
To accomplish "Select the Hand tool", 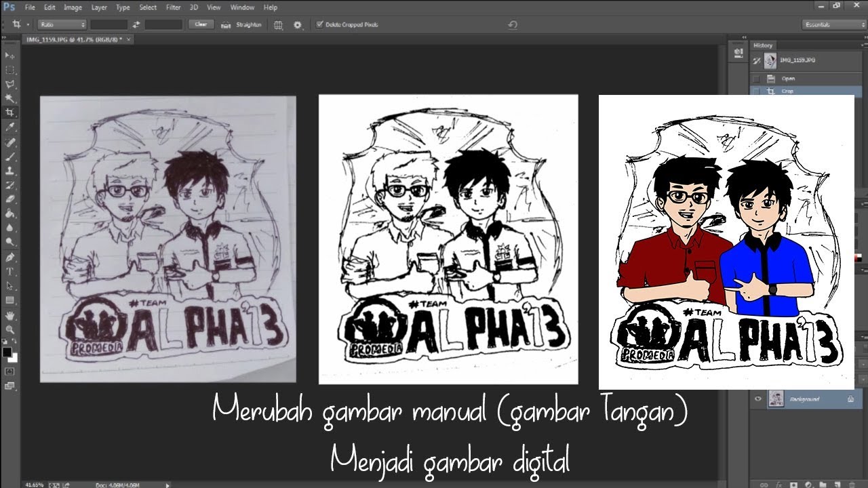I will 9,317.
